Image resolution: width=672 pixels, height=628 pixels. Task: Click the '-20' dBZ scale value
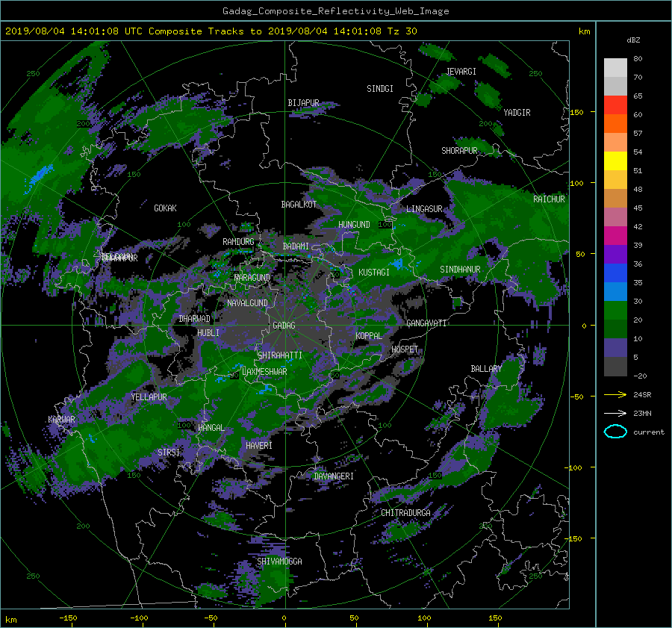point(640,376)
